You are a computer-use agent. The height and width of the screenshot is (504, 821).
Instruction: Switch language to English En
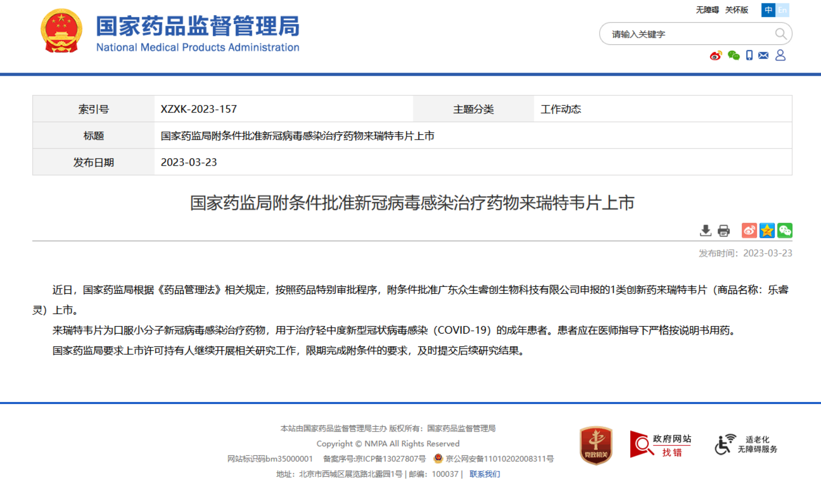point(782,10)
